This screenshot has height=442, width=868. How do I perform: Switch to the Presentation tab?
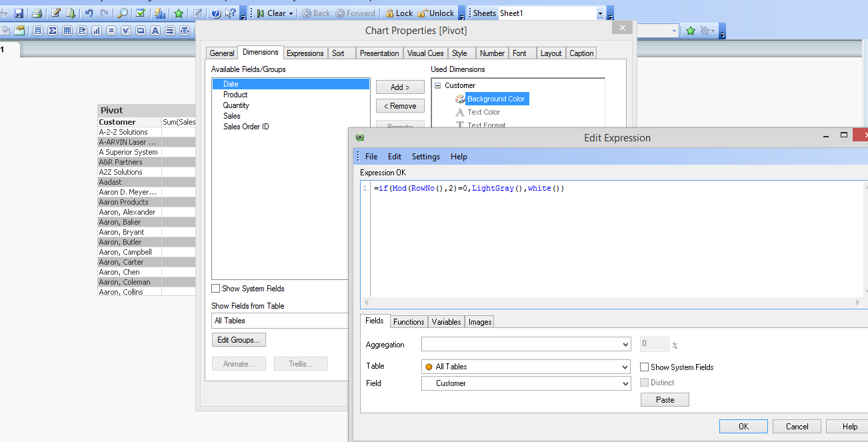point(379,53)
